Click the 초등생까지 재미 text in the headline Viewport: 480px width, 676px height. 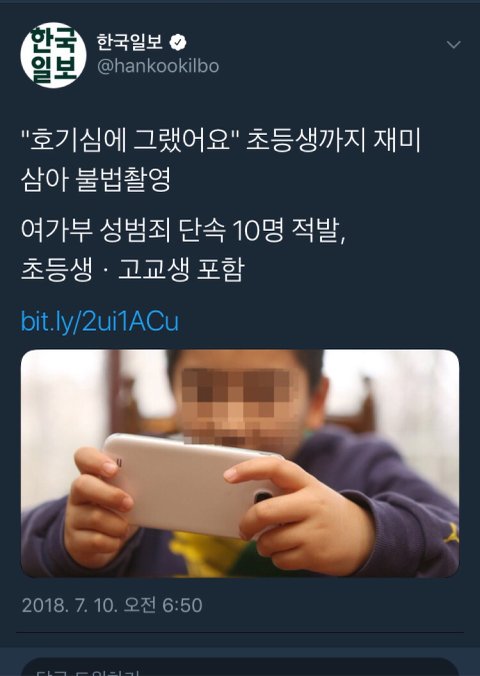(x=333, y=141)
